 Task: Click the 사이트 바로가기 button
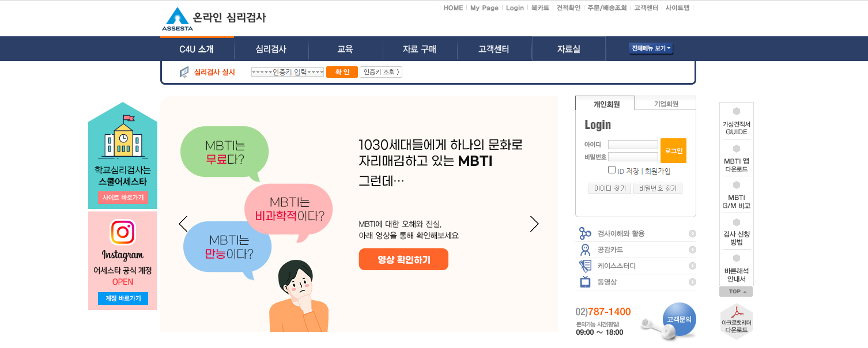click(x=123, y=197)
